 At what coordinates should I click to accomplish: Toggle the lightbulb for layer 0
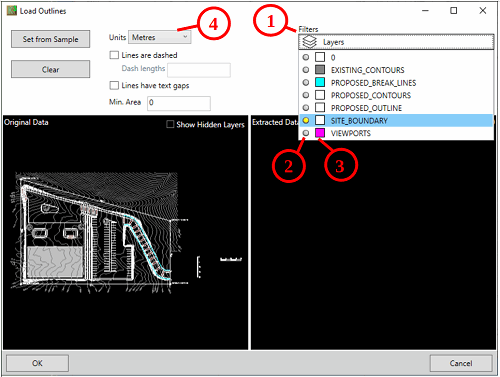point(306,57)
